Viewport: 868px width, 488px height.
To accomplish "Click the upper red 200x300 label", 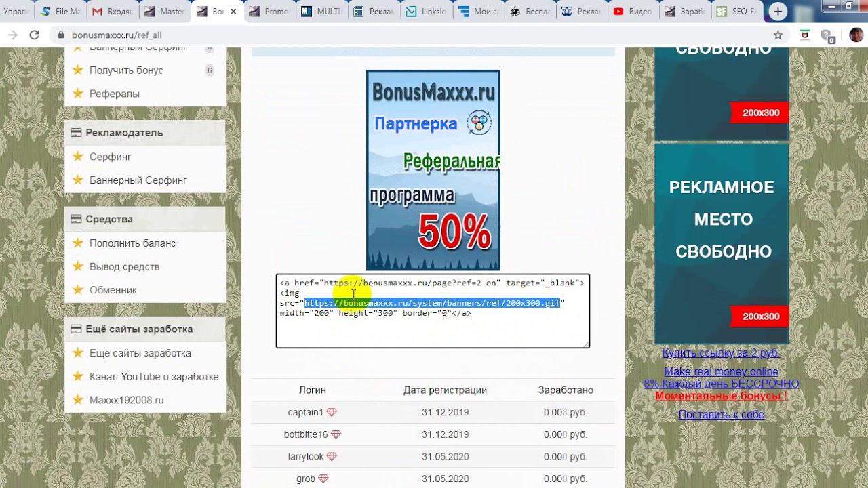I will [x=759, y=113].
